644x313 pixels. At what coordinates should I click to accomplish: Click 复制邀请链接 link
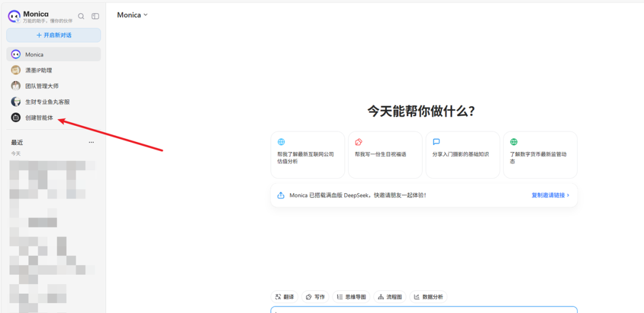pyautogui.click(x=550, y=195)
